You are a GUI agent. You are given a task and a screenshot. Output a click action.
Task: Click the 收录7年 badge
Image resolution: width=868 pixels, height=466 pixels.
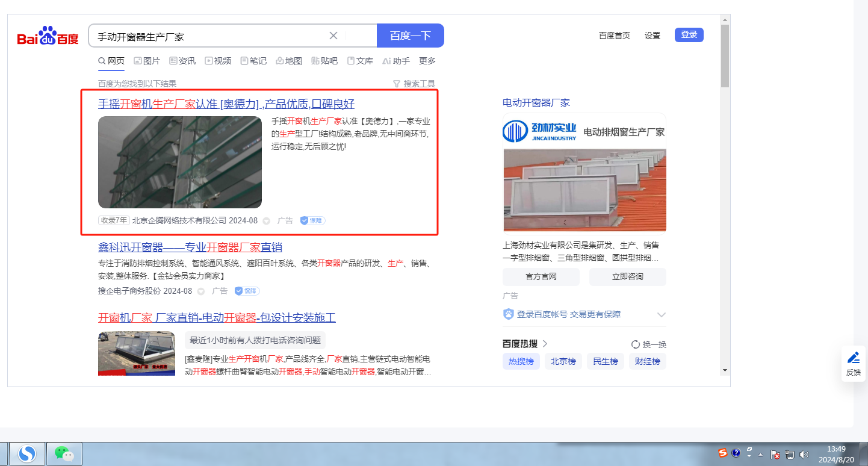coord(114,220)
